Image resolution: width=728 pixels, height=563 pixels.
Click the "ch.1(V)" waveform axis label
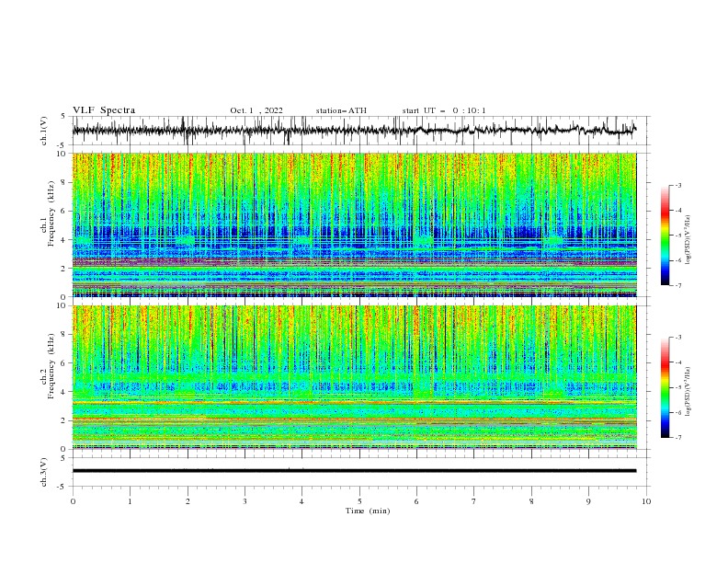[44, 131]
